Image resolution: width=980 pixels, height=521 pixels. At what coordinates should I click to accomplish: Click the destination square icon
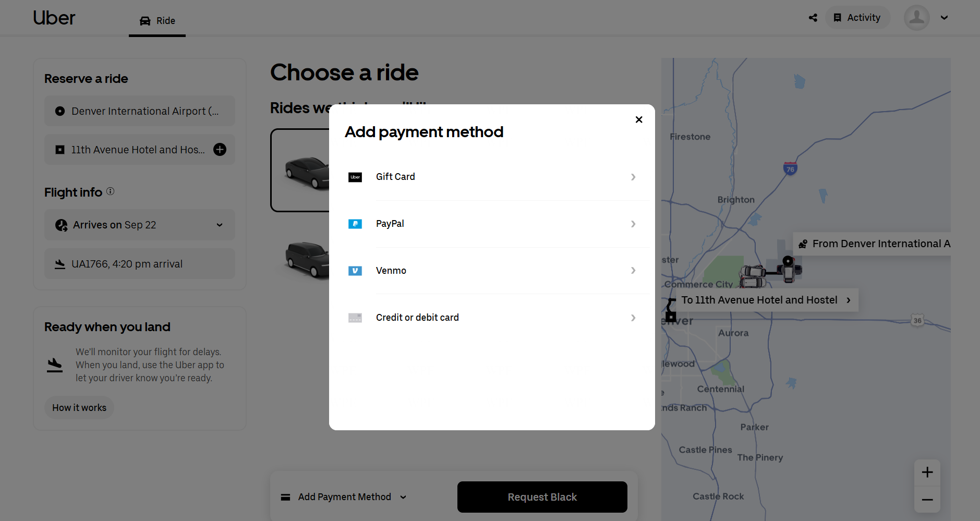60,150
